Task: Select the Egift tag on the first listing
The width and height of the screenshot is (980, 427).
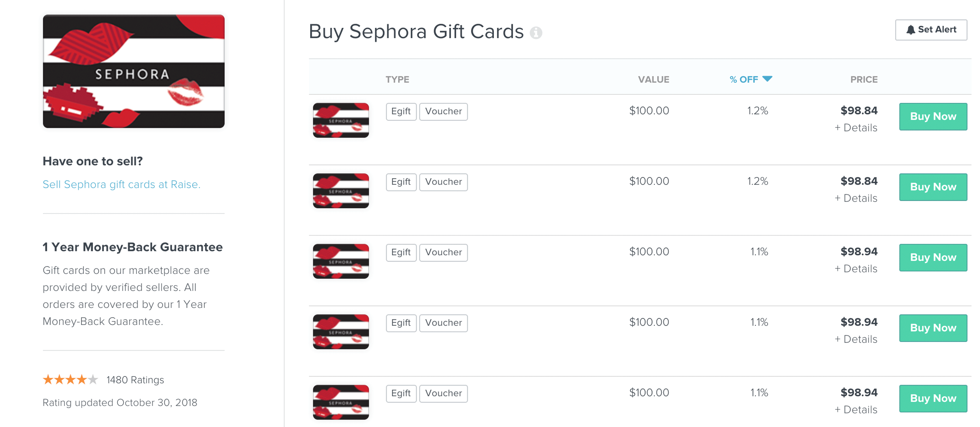Action: coord(400,111)
